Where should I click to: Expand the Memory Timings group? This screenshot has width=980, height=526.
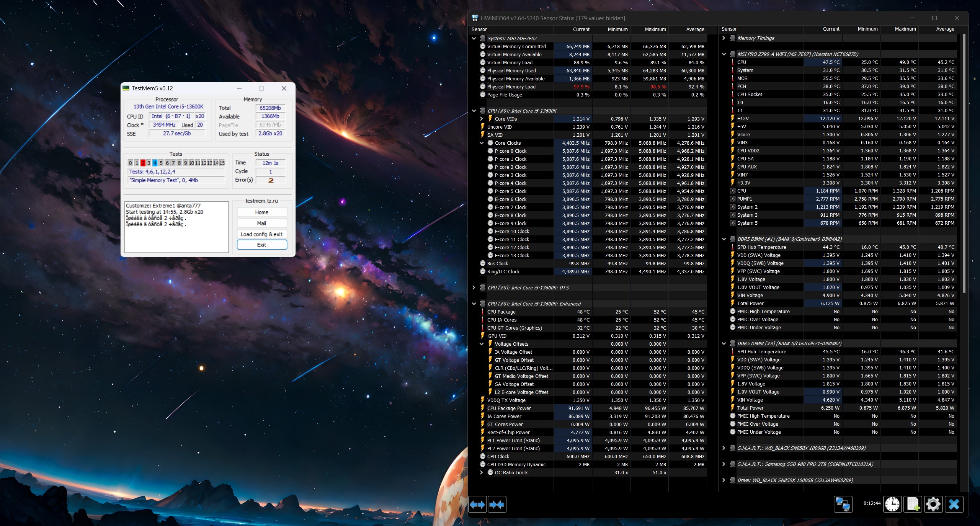[x=724, y=38]
